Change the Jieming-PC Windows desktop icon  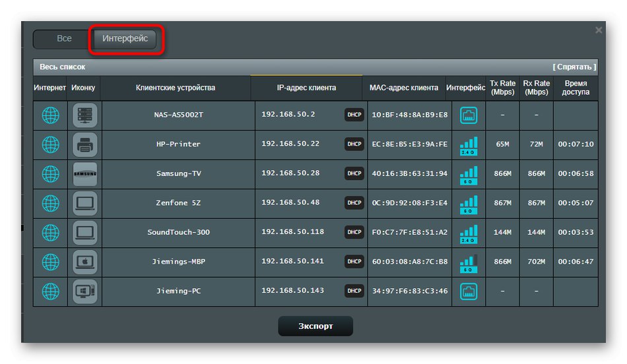coord(84,291)
